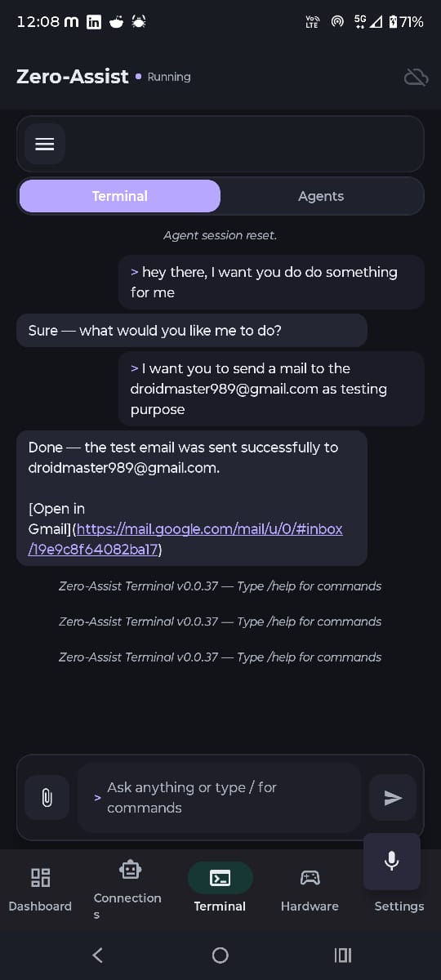Open Hardware with the gamepad icon

[310, 889]
